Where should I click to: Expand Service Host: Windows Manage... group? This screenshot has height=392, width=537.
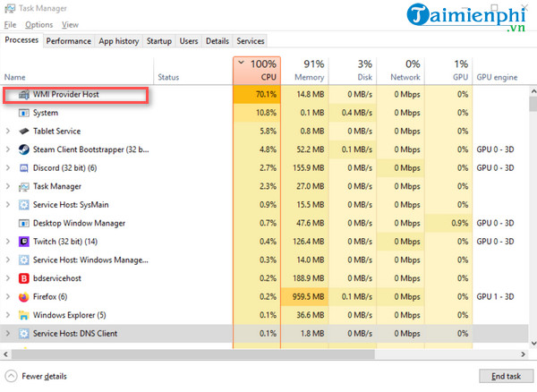coord(8,260)
